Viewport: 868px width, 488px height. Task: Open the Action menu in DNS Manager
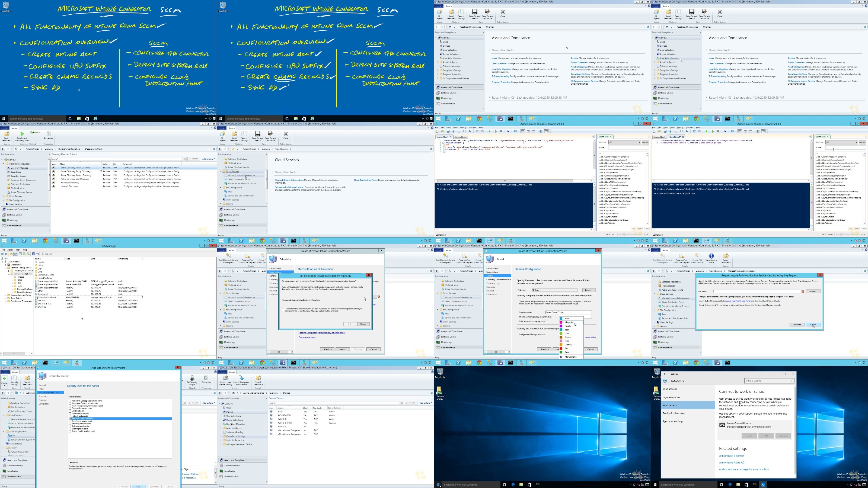click(11, 250)
